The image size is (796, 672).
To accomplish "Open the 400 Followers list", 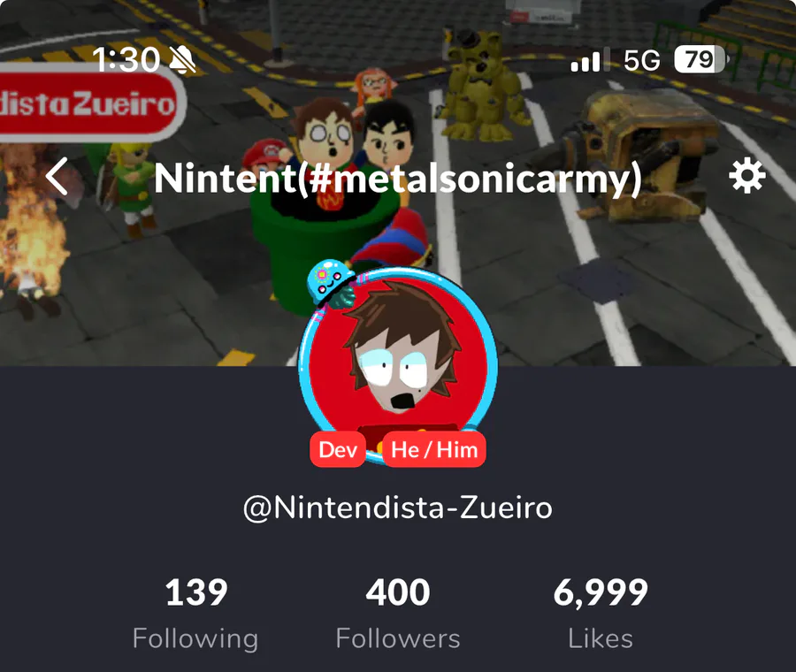I will pyautogui.click(x=398, y=614).
